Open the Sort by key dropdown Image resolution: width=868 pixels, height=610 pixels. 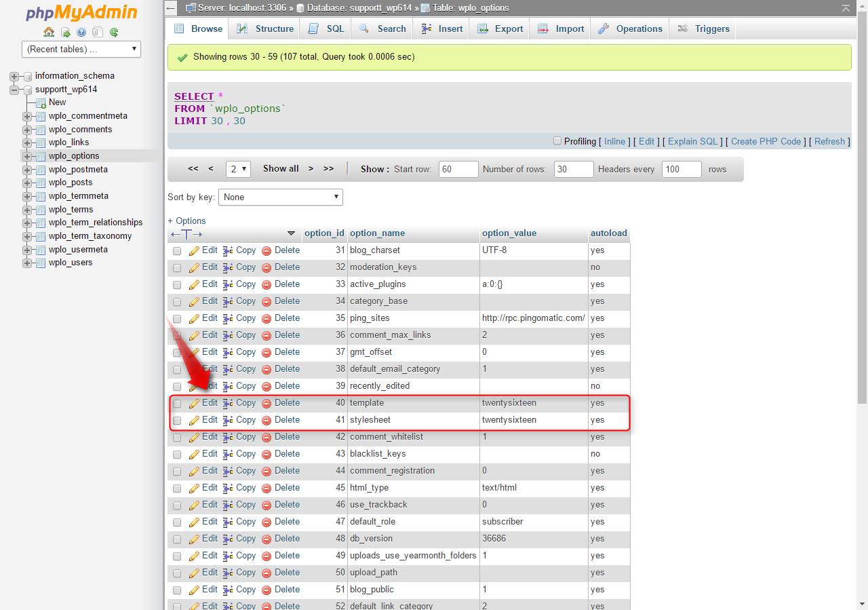pyautogui.click(x=280, y=197)
